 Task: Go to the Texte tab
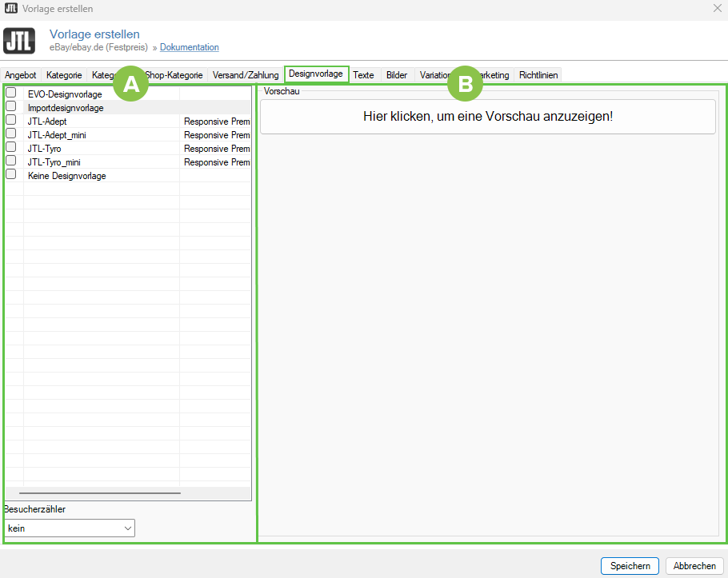tap(363, 75)
